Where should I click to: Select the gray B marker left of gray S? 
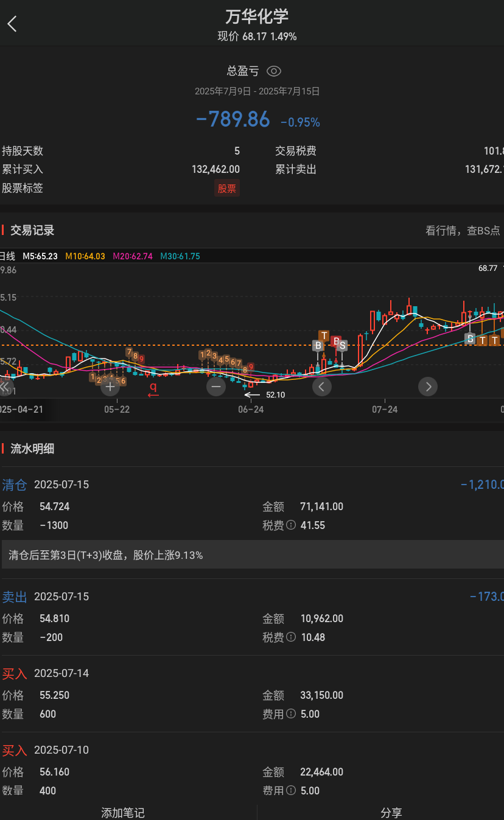(x=318, y=345)
